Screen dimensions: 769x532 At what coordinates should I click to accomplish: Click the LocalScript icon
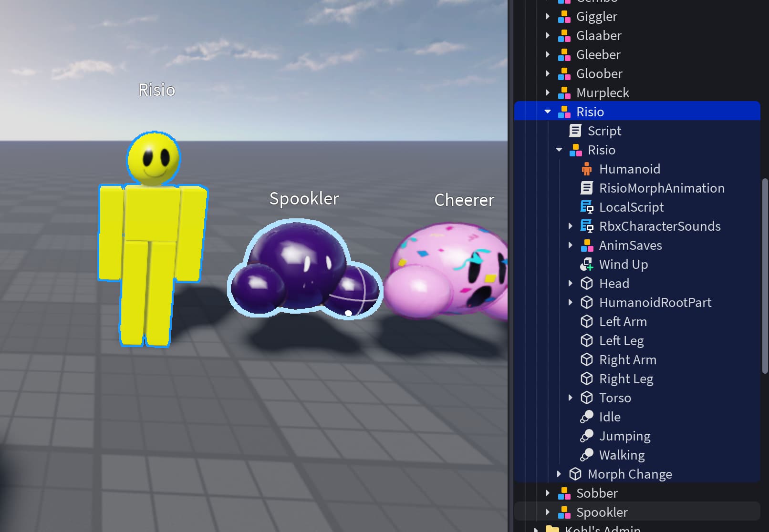pos(587,207)
